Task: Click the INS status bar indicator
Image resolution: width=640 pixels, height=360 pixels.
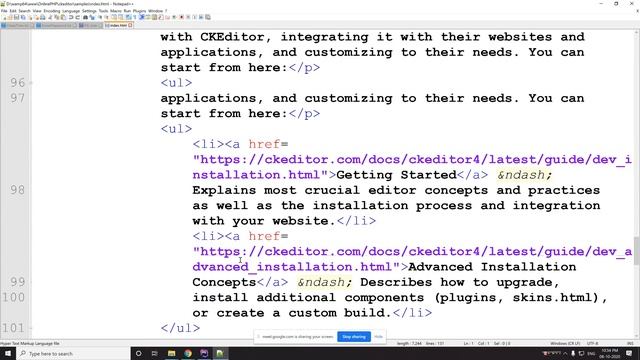Action: click(630, 344)
